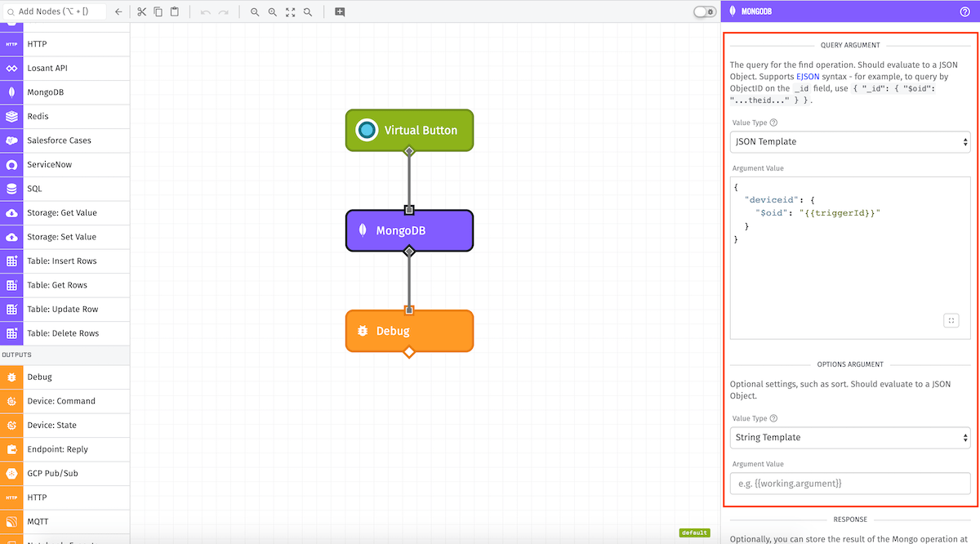Zoom out of the workflow canvas
This screenshot has height=544, width=980.
(255, 12)
